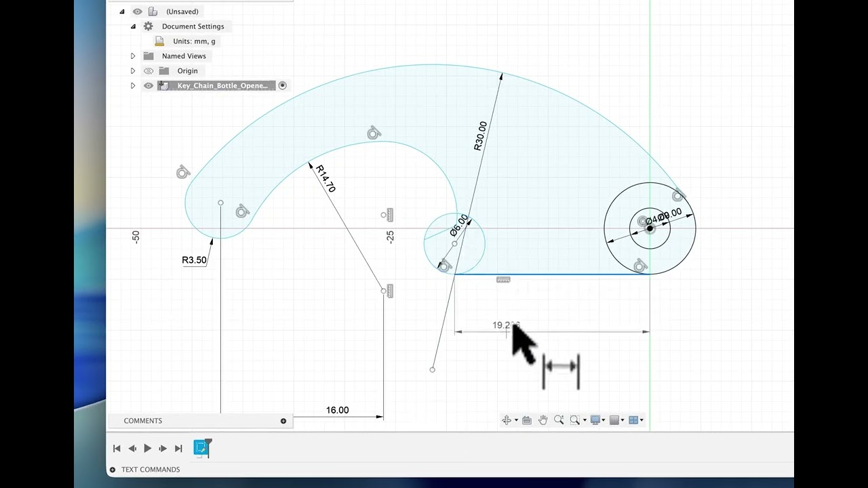
Task: Click the Document Settings gear icon
Action: (149, 26)
